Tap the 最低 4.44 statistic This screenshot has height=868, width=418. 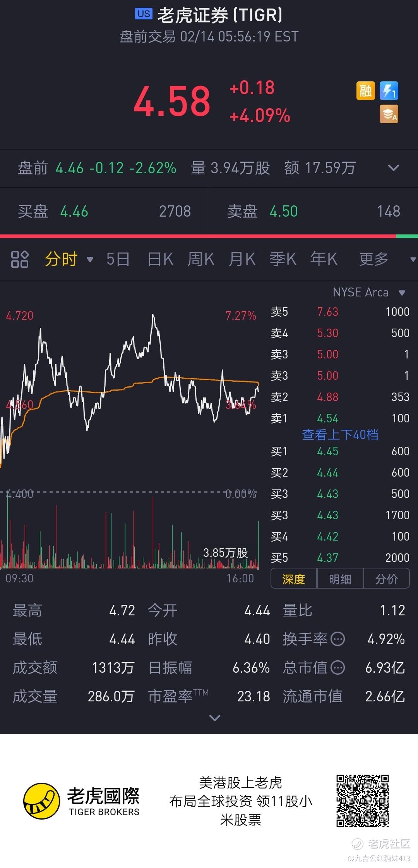point(74,639)
